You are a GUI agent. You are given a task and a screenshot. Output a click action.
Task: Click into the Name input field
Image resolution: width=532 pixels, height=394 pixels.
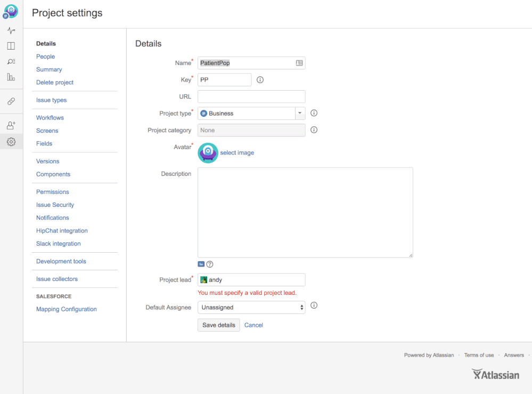(x=251, y=63)
